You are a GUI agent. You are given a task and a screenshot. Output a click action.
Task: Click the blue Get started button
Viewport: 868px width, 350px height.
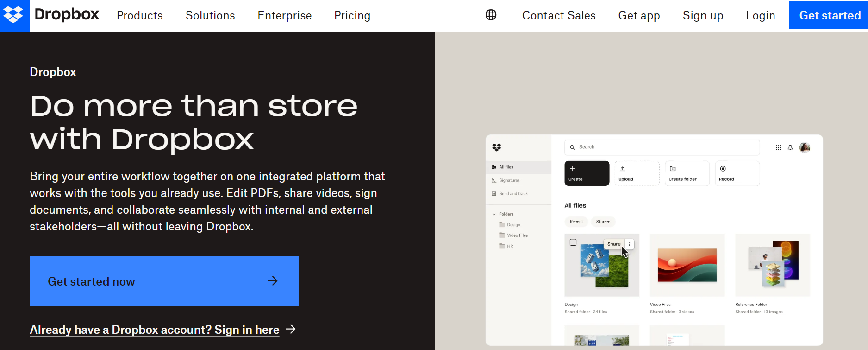(829, 15)
